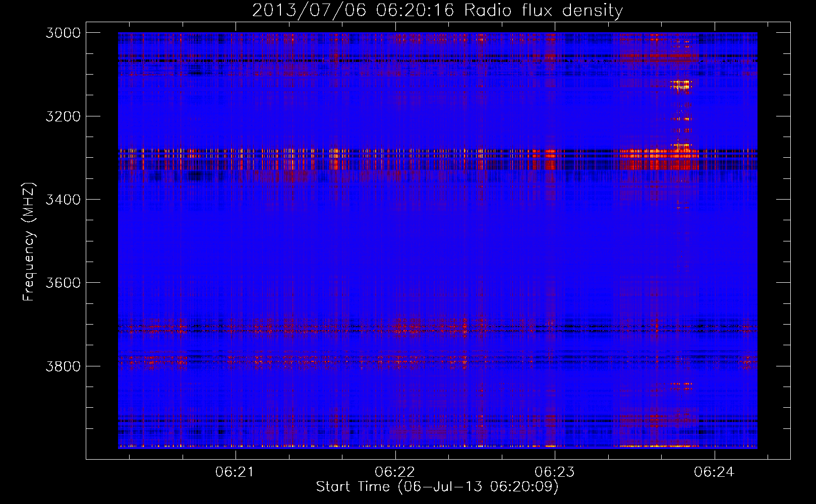Click the 06:21 time tick label
816x504 pixels.
[235, 472]
